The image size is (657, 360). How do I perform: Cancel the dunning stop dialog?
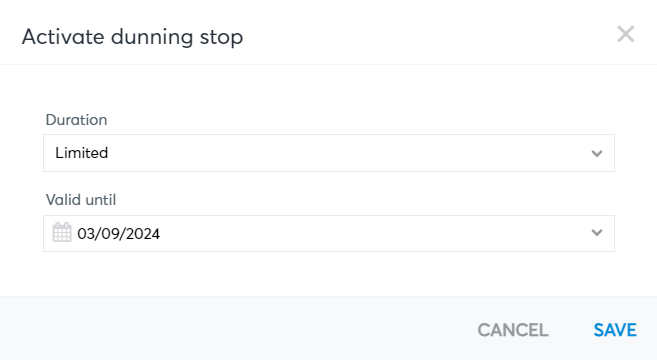(x=513, y=330)
